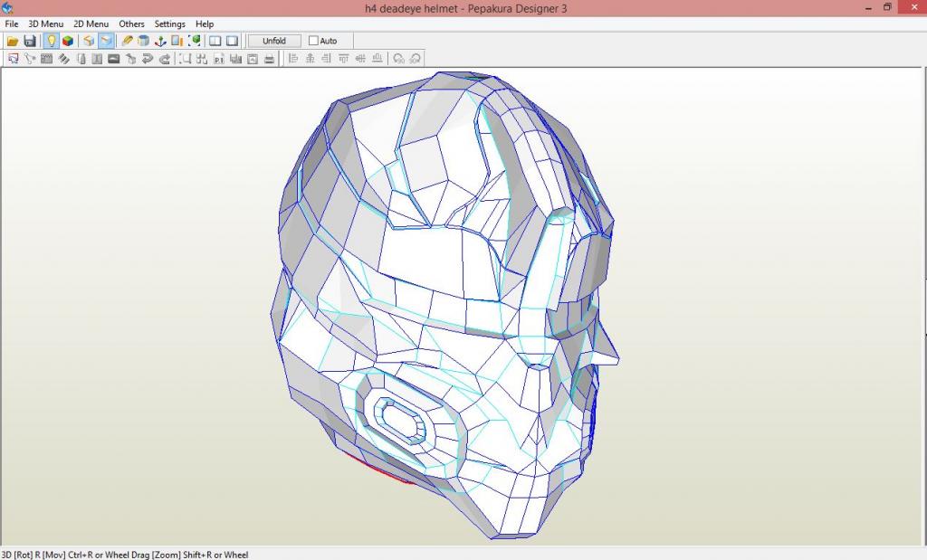
Task: Click the align left icon
Action: pos(292,59)
